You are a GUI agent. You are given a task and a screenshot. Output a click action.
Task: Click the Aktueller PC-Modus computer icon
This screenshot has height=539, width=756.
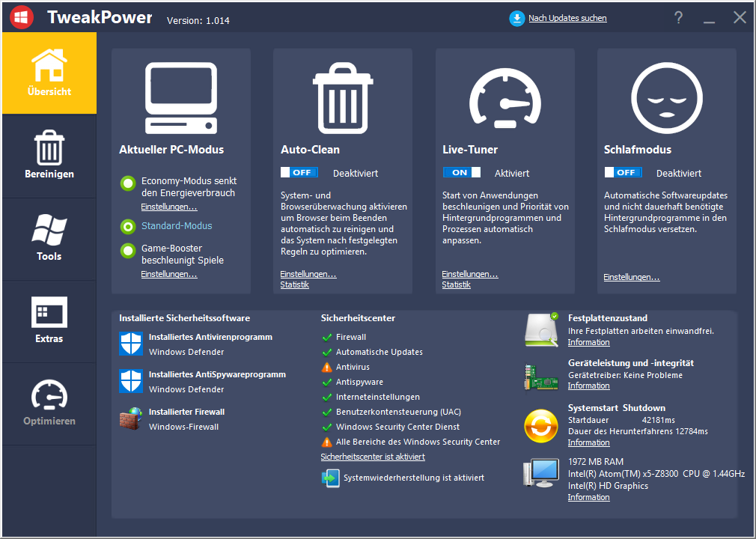(x=180, y=97)
